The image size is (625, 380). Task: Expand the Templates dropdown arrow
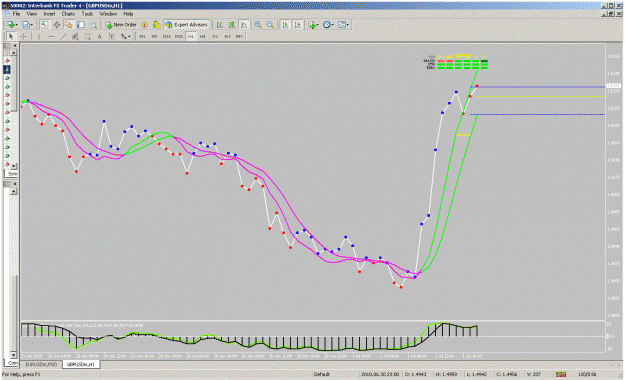(x=348, y=25)
